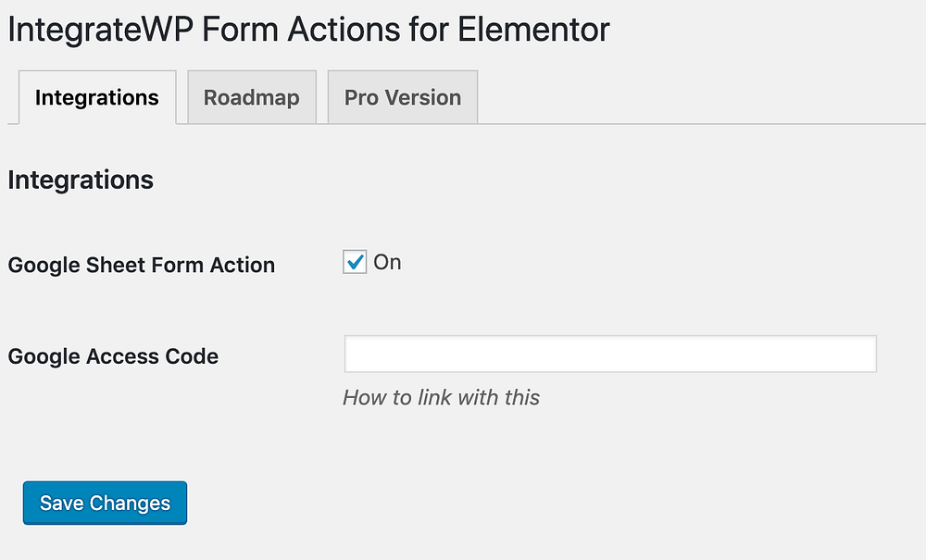Click the Integrations section heading
This screenshot has height=560, width=926.
(81, 180)
